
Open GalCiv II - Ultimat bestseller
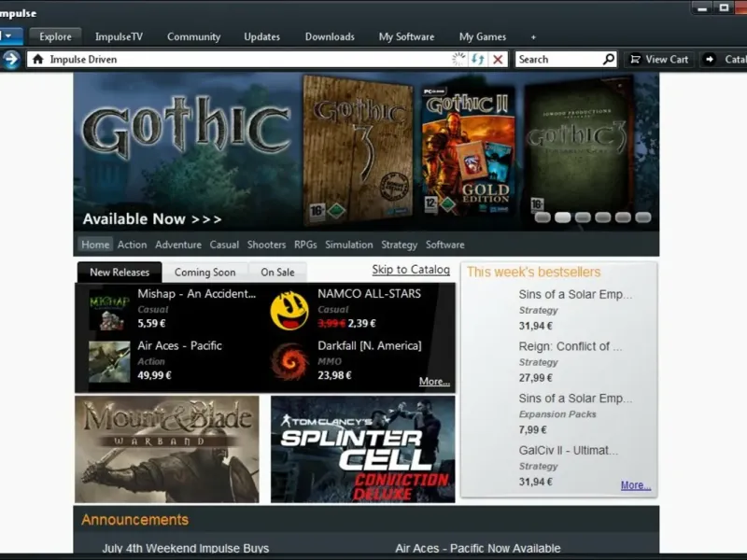568,451
